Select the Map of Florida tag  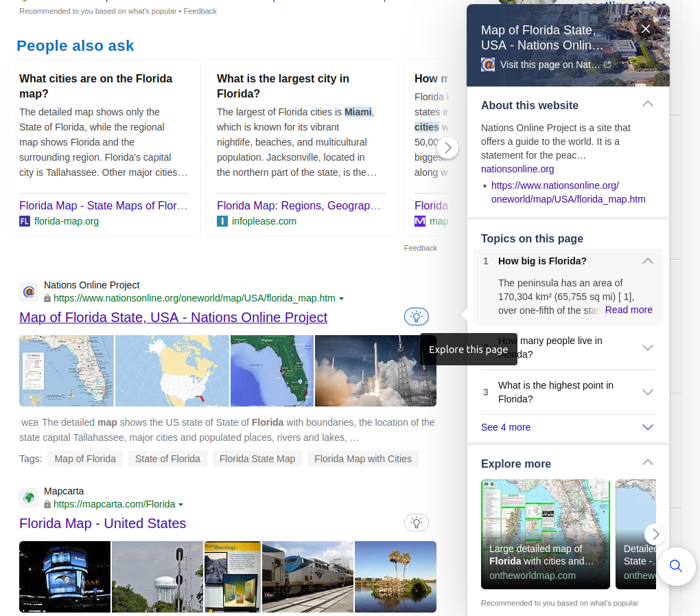click(x=85, y=458)
